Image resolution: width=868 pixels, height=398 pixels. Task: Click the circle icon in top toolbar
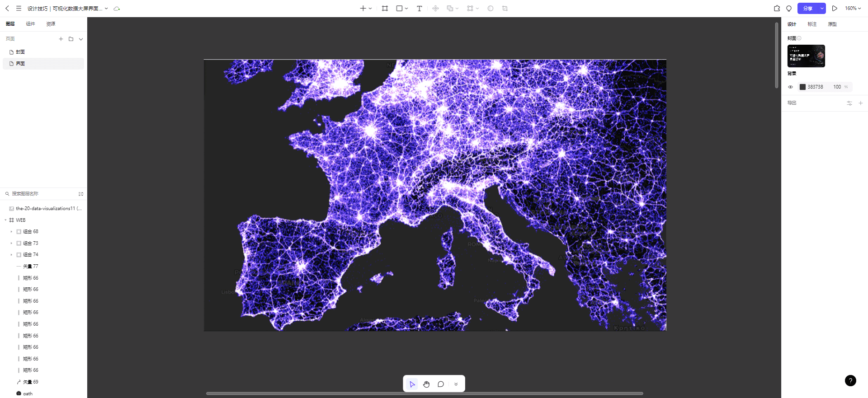[x=491, y=8]
